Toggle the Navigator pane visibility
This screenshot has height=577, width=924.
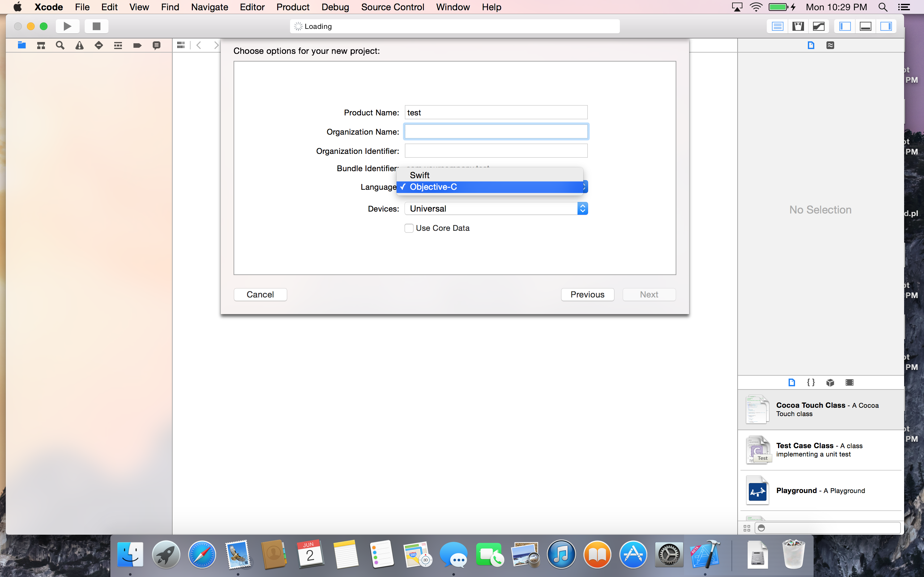point(844,26)
